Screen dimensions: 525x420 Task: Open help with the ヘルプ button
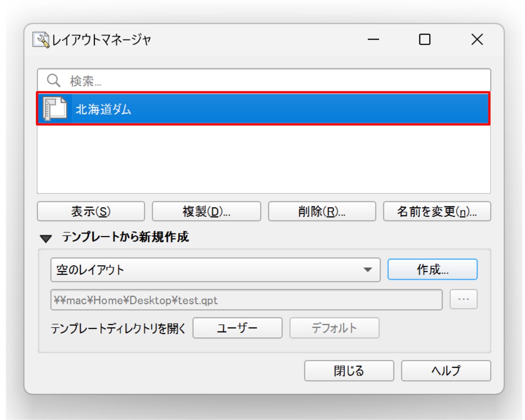click(446, 371)
